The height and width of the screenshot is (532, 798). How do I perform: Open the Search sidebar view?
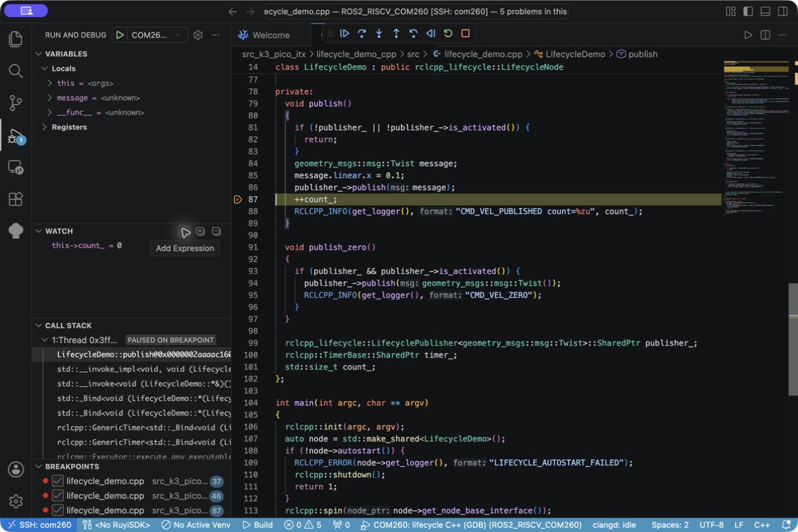(16, 71)
